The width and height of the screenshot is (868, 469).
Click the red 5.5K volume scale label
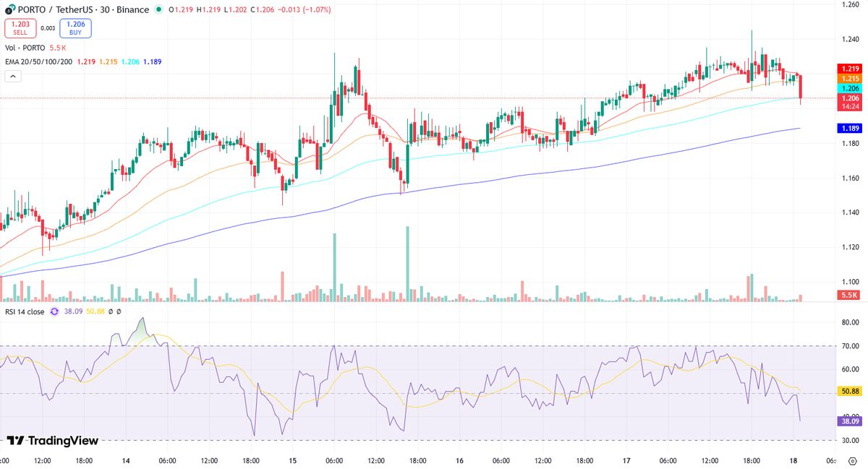[848, 295]
